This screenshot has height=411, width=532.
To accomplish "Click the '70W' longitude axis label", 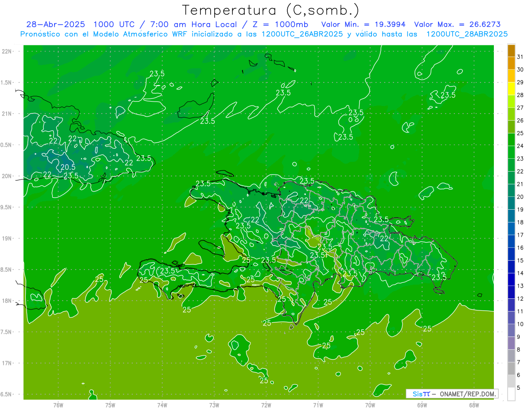I will tap(370, 405).
